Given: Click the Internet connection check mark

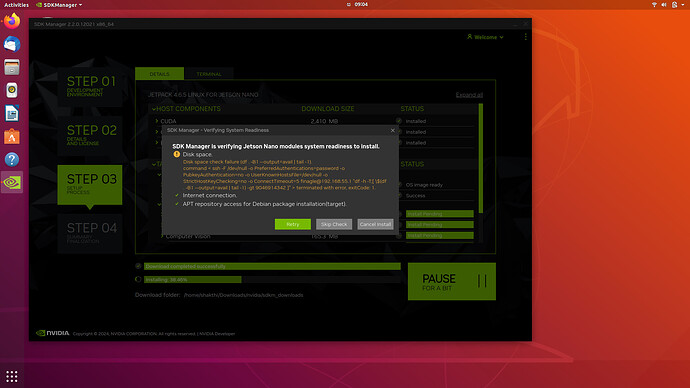Looking at the screenshot, I should (x=177, y=195).
